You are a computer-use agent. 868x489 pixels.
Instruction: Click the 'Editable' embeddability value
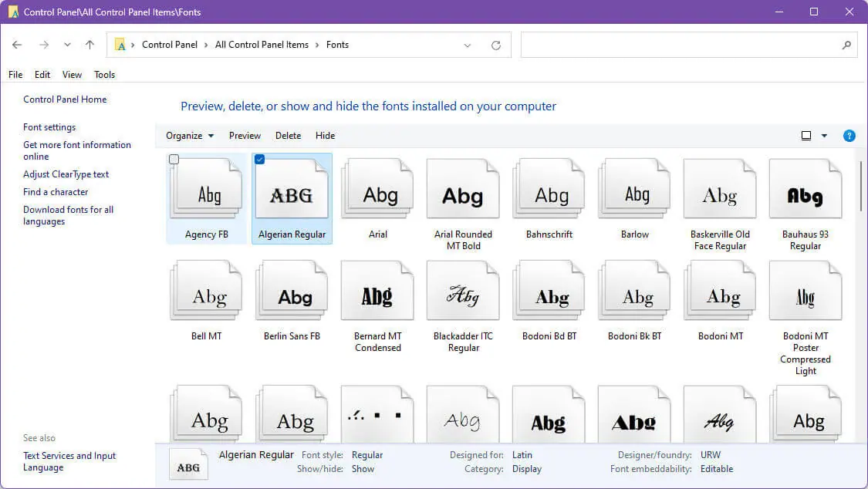[717, 469]
